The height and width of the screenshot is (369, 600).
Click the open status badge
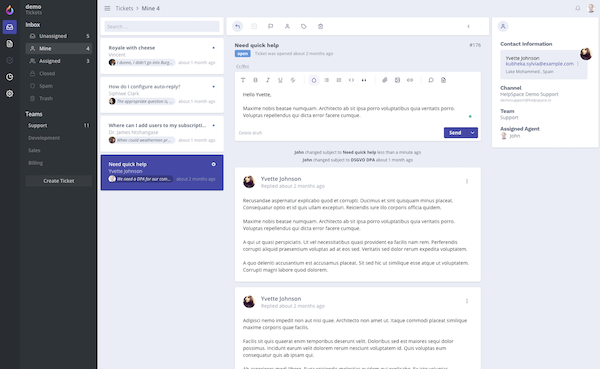tap(242, 54)
